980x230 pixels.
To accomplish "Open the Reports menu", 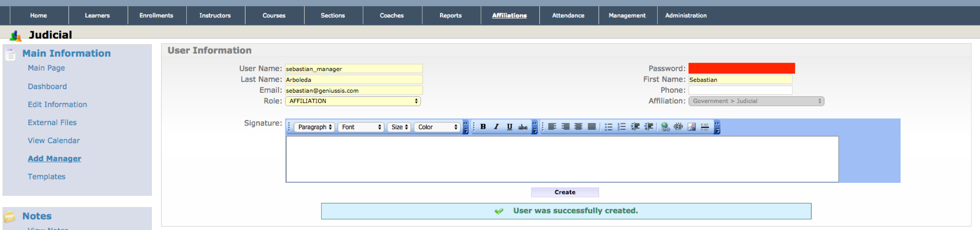I will pos(450,15).
